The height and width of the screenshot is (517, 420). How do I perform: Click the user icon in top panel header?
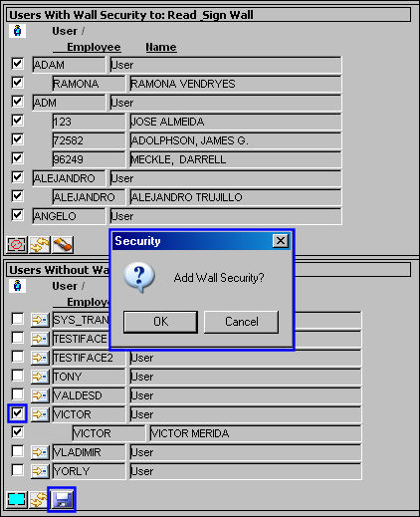click(17, 31)
